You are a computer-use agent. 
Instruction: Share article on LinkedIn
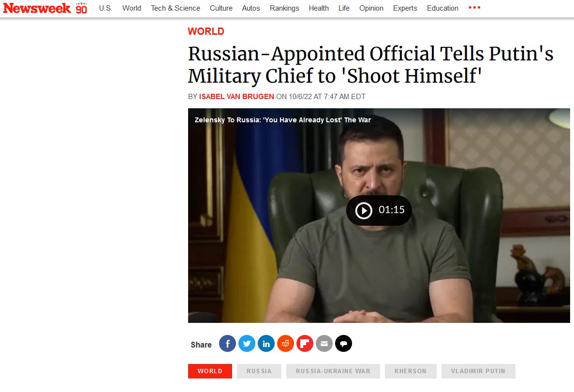266,344
